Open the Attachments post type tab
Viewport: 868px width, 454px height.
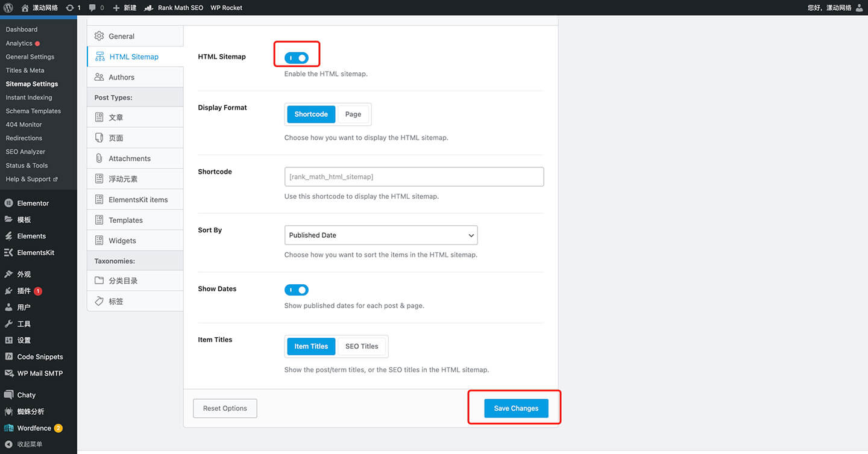coord(135,158)
